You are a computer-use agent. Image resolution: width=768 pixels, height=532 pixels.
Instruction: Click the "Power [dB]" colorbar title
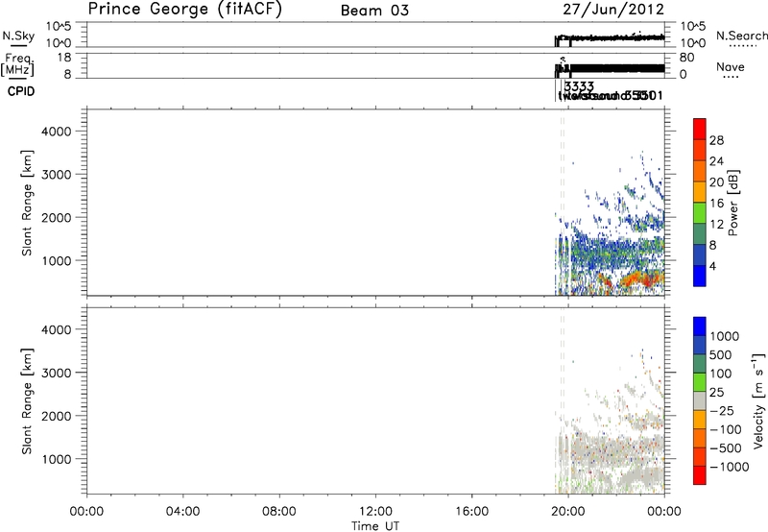(x=732, y=203)
